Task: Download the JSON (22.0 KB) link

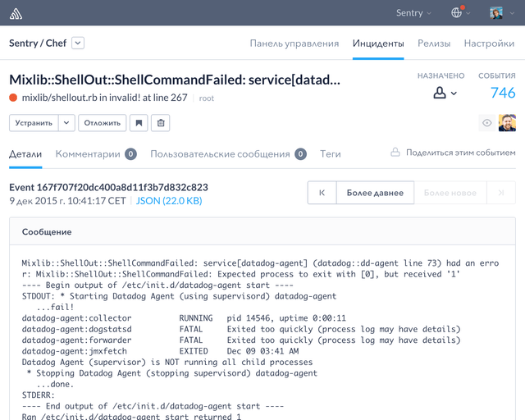Action: click(x=169, y=201)
